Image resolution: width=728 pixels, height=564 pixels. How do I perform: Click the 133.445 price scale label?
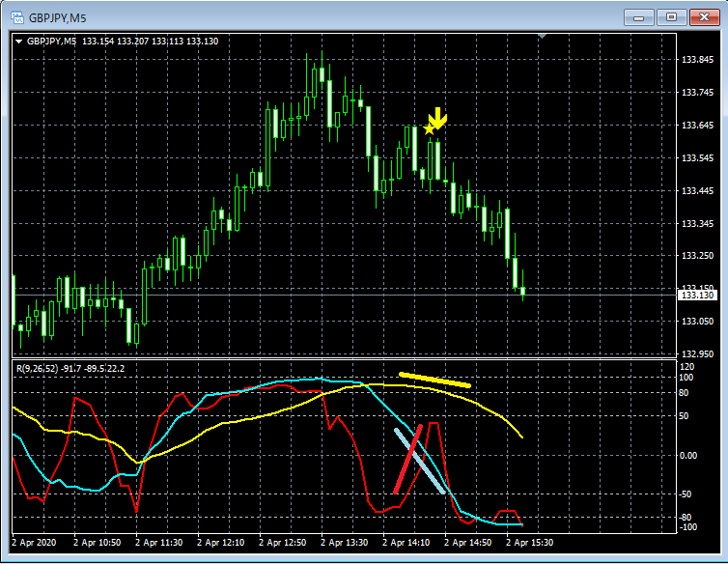point(697,191)
